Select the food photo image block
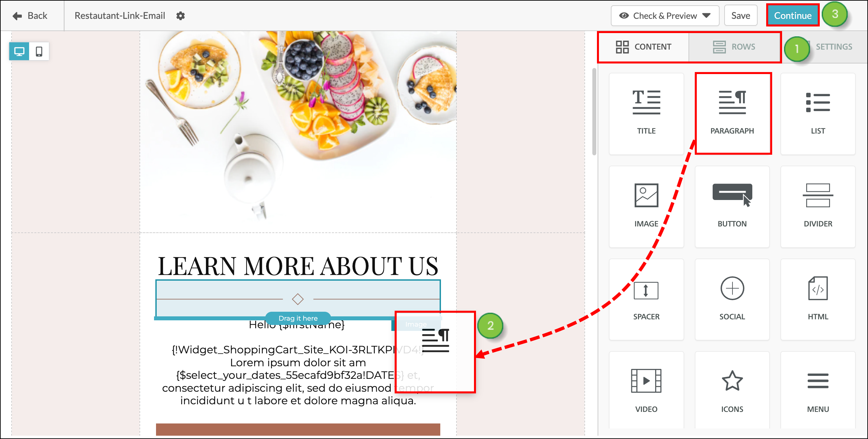The width and height of the screenshot is (868, 439). coord(298,131)
